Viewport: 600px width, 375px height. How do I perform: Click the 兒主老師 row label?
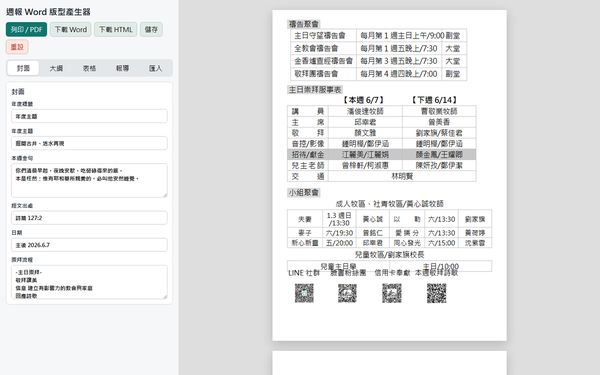click(308, 165)
